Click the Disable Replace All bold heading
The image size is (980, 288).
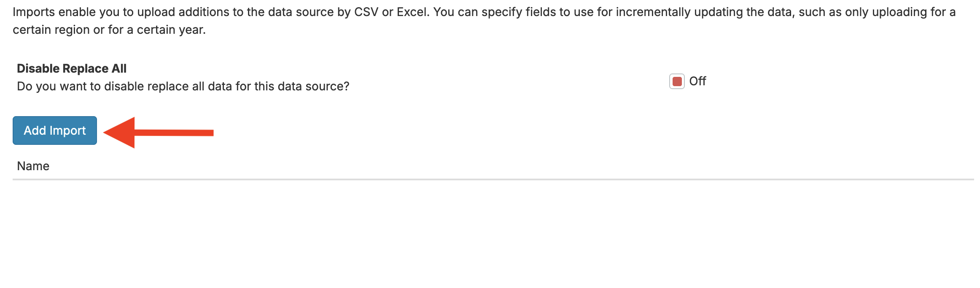[x=72, y=68]
